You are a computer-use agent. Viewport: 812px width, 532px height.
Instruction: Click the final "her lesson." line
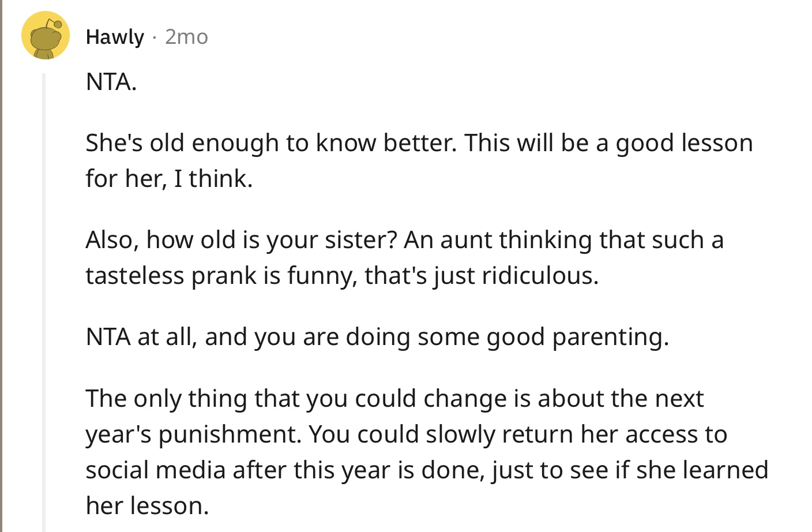tap(147, 506)
